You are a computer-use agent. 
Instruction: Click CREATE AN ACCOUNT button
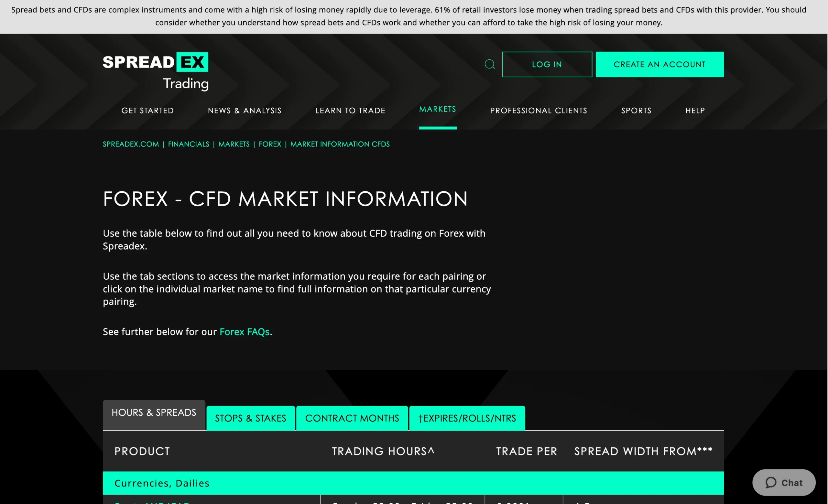tap(659, 64)
